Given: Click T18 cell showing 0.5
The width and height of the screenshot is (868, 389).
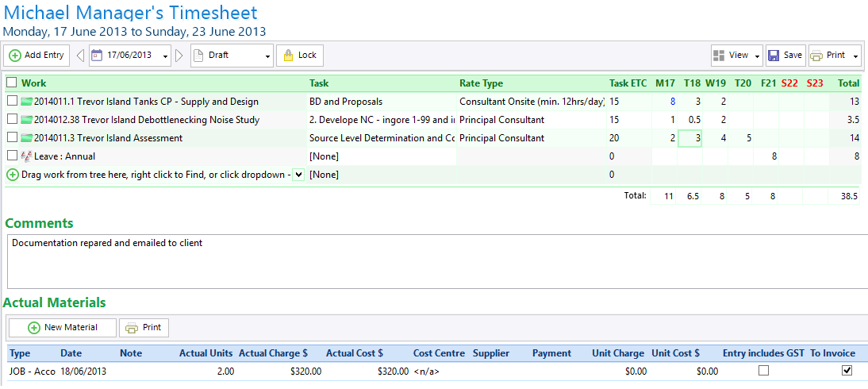Looking at the screenshot, I should coord(689,120).
